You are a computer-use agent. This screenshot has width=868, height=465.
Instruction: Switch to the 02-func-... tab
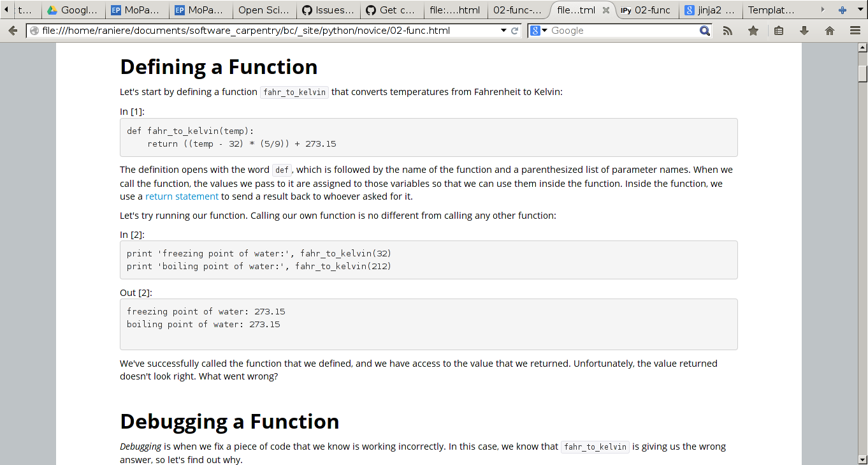coord(519,10)
